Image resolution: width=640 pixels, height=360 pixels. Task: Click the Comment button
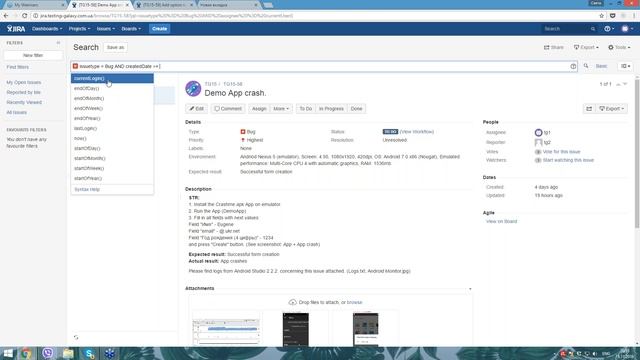pos(228,109)
